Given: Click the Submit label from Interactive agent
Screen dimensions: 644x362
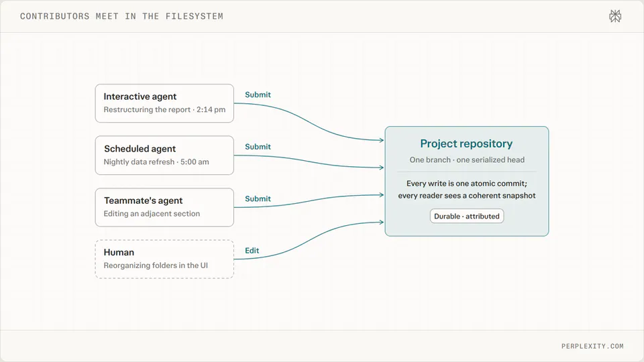Looking at the screenshot, I should tap(258, 95).
